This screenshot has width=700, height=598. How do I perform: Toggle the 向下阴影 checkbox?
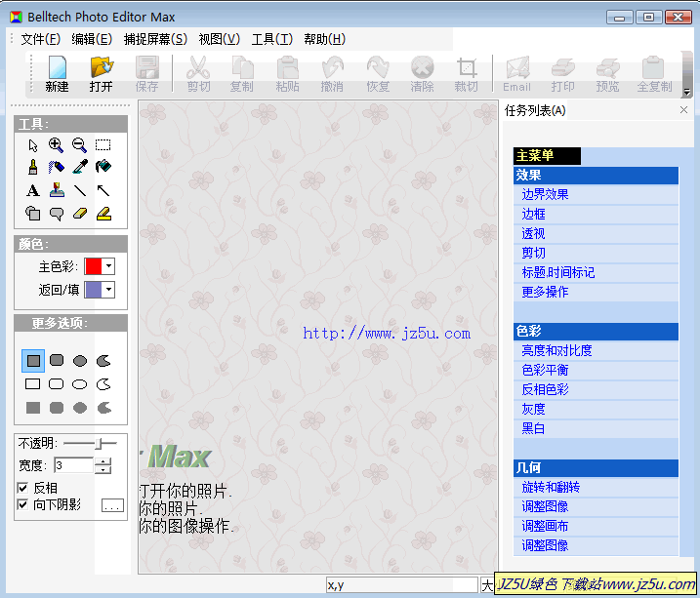tap(22, 504)
